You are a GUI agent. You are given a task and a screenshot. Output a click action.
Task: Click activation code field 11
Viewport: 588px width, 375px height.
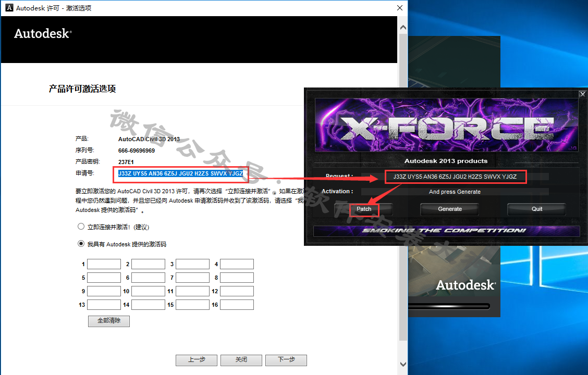click(x=192, y=291)
